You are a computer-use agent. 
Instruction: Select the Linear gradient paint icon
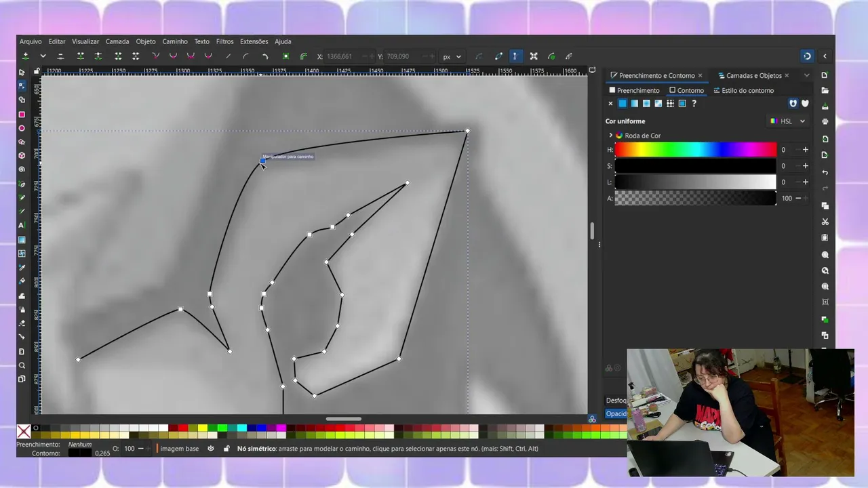[634, 104]
